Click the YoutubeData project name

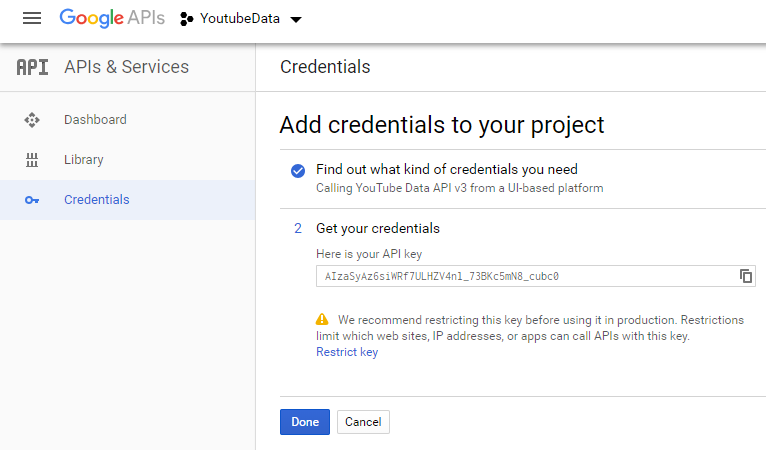(240, 19)
